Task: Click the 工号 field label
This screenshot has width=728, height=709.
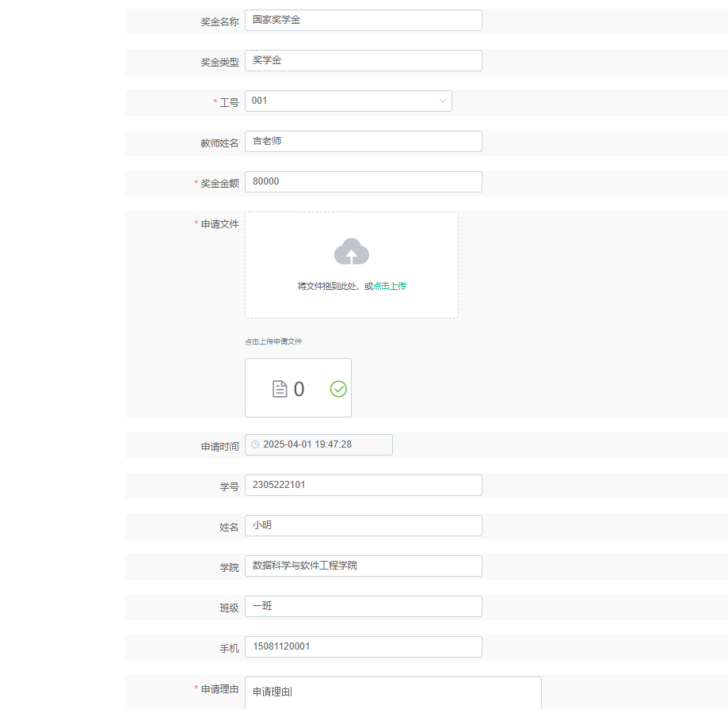Action: pyautogui.click(x=229, y=103)
